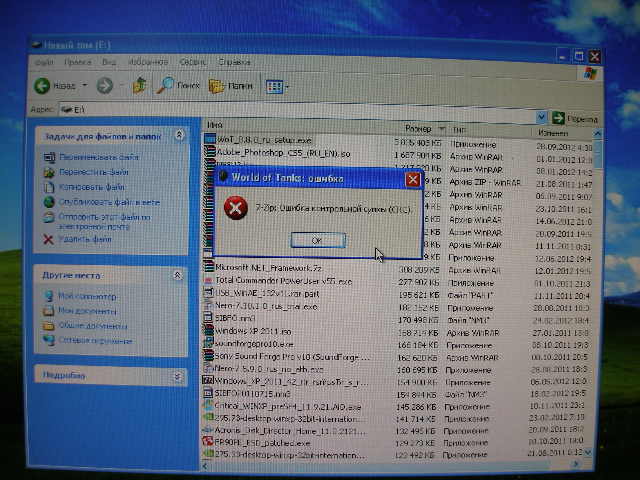
Task: Click the horizontal scrollbar right arrow
Action: pos(576,464)
